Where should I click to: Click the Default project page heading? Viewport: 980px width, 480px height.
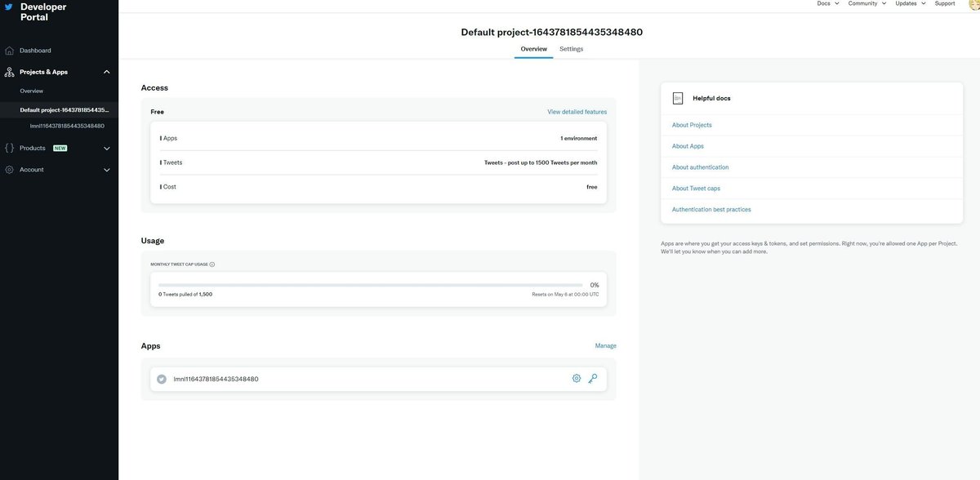552,32
